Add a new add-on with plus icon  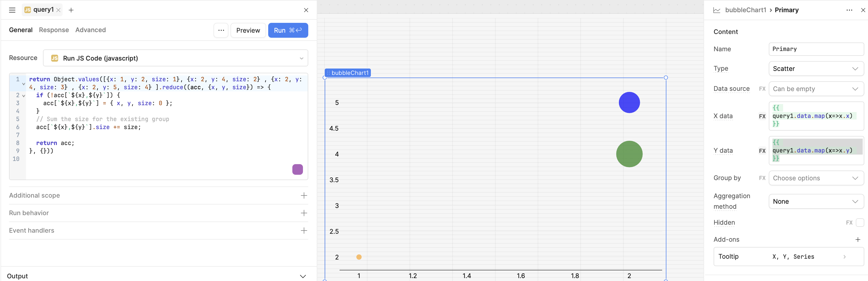(x=858, y=240)
